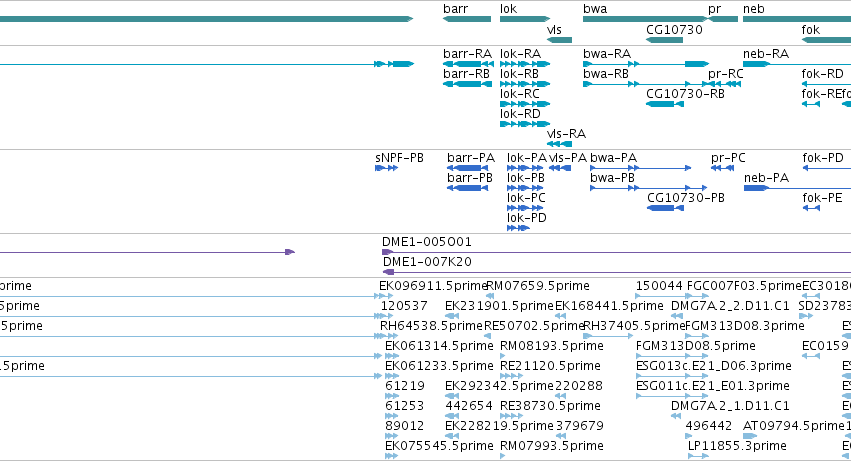Click the bwa gene feature bar
The image size is (851, 461).
pos(646,19)
